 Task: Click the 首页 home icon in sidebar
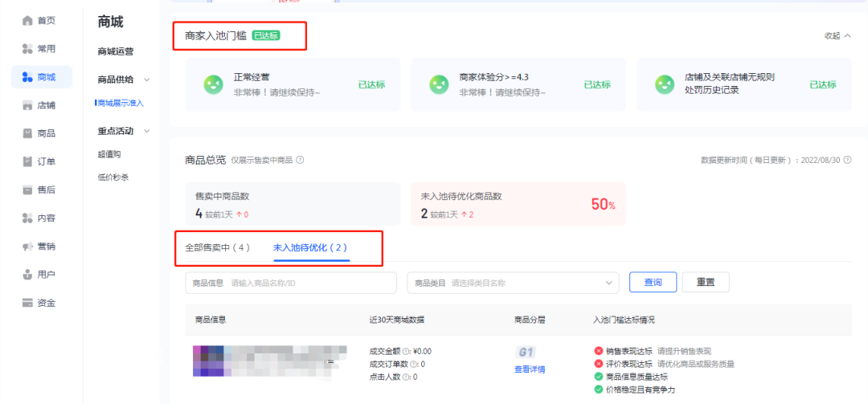coord(27,20)
